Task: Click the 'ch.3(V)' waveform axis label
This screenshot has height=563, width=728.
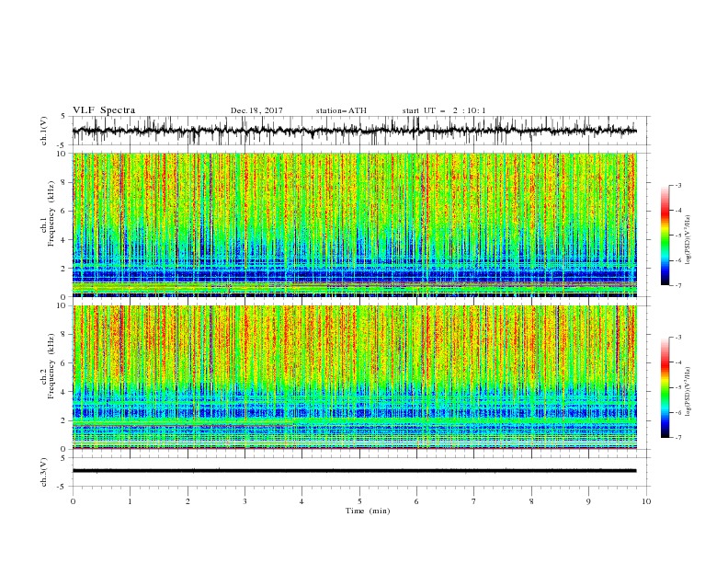Action: point(44,472)
